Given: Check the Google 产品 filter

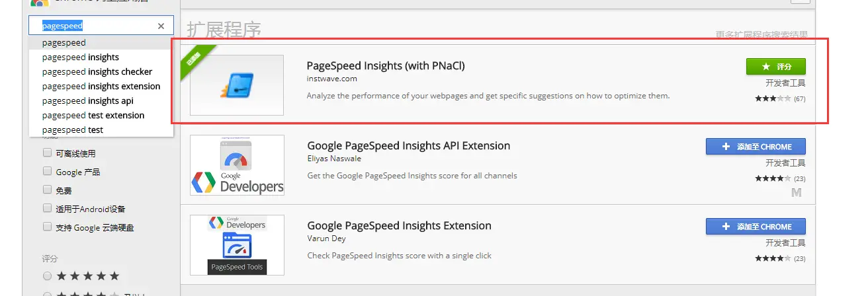Looking at the screenshot, I should point(47,172).
